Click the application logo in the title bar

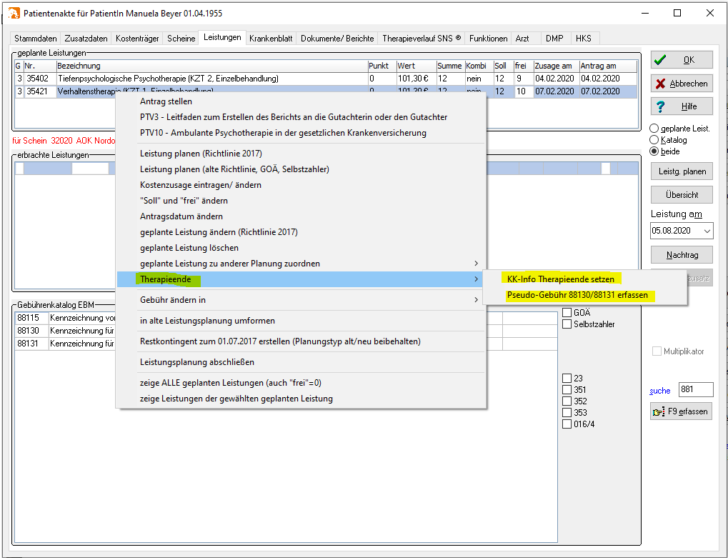14,13
